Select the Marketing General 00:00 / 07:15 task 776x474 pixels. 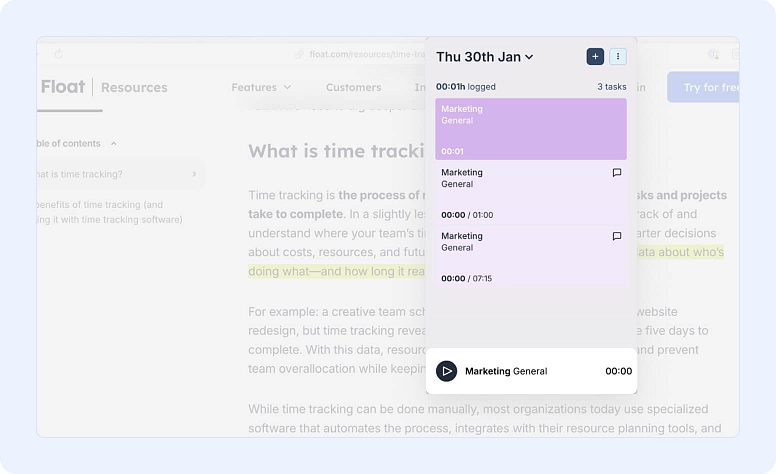(531, 256)
